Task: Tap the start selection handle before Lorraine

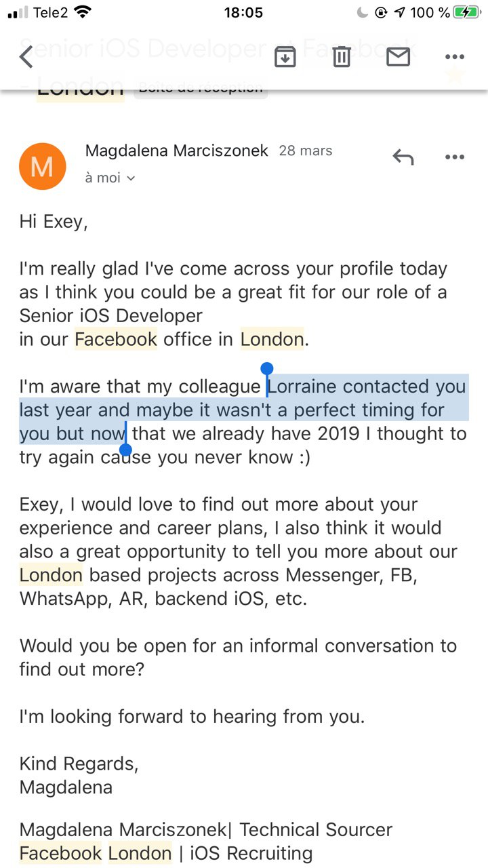Action: point(267,370)
